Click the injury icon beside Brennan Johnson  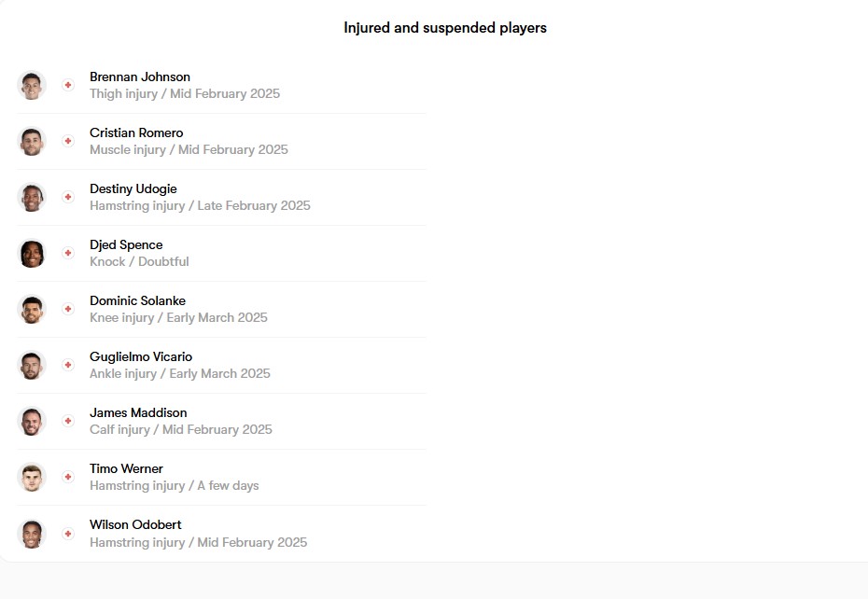click(x=67, y=85)
